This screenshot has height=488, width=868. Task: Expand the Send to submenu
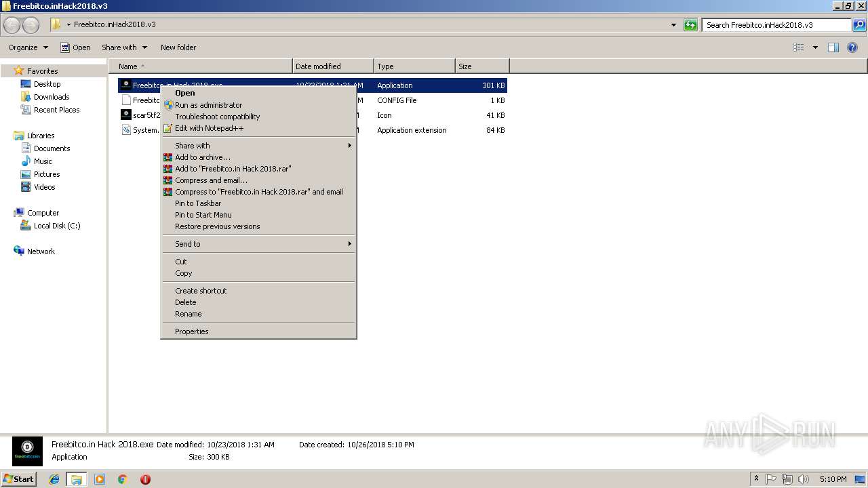point(258,244)
